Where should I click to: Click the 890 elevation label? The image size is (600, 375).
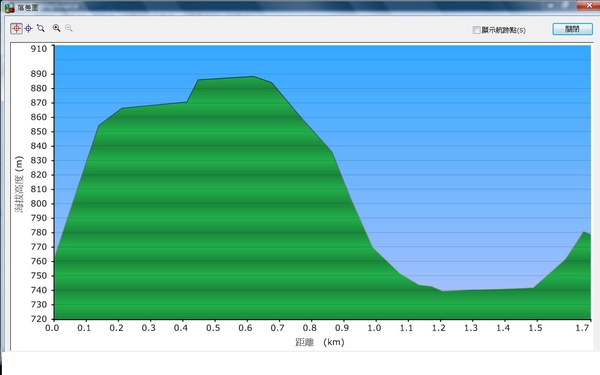tap(39, 74)
